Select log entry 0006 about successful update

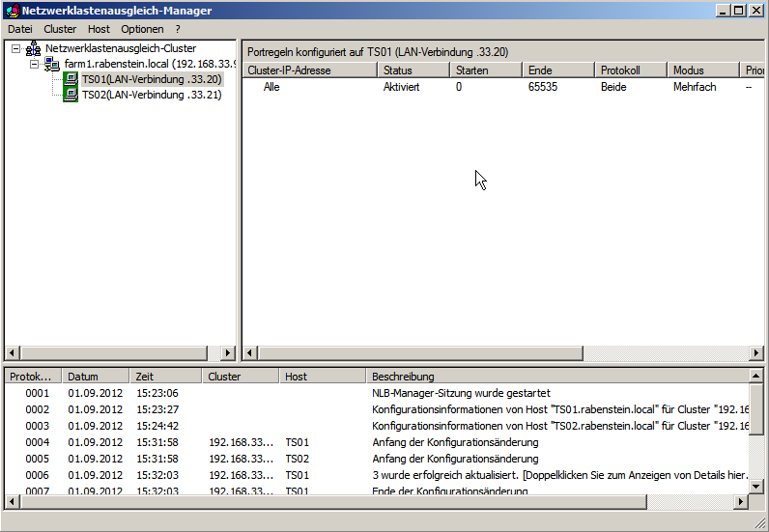37,475
